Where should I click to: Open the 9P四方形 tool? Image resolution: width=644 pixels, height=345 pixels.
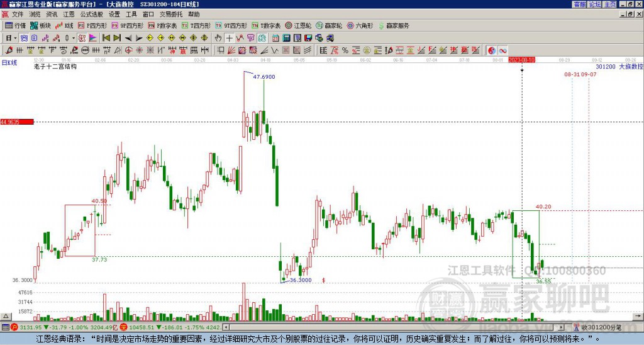[128, 25]
